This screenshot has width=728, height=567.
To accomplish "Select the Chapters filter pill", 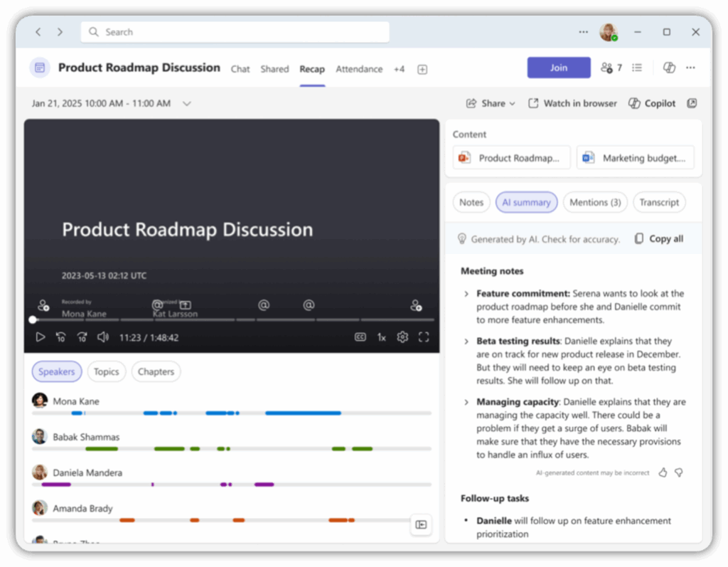I will click(156, 371).
